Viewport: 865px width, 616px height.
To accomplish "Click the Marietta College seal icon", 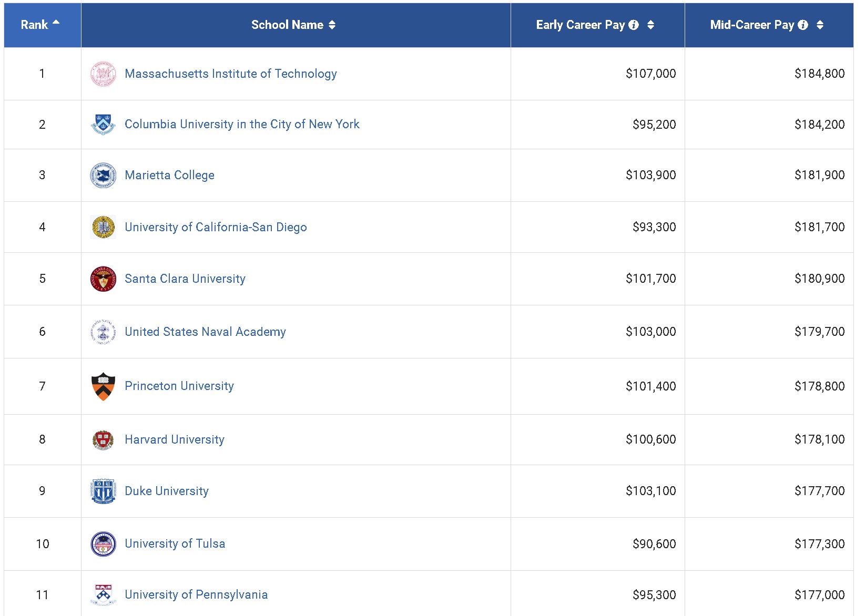I will pyautogui.click(x=103, y=175).
